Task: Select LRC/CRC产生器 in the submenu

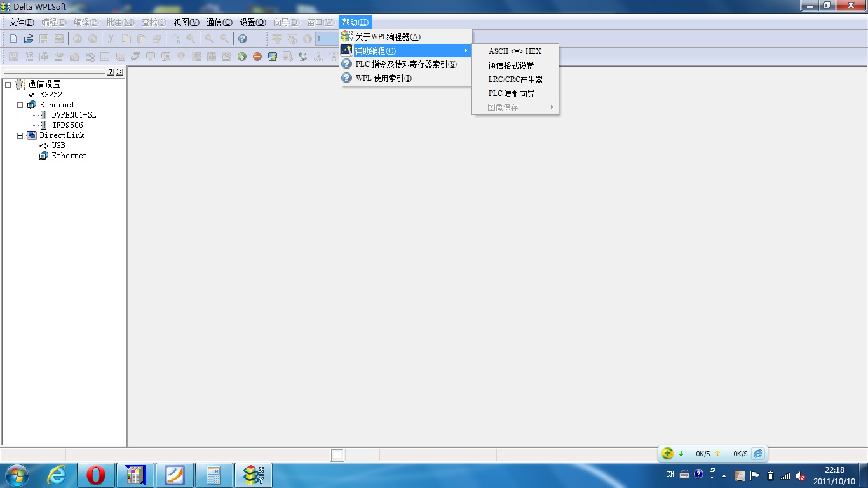Action: (515, 79)
